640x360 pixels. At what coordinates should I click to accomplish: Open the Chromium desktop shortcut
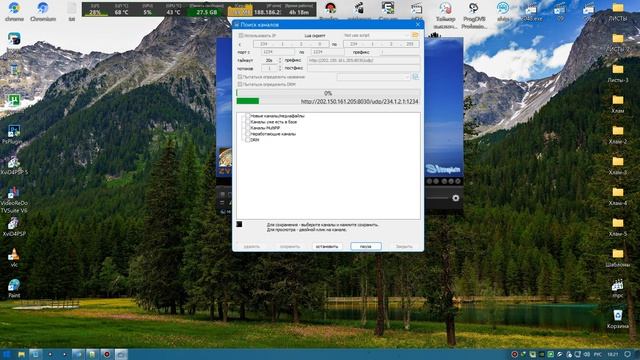pos(42,11)
